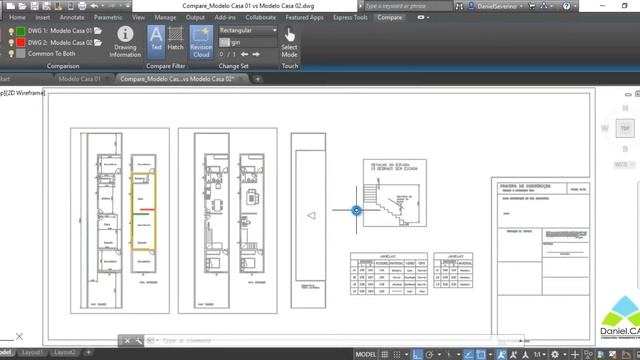
Task: Switch to the View ribbon tab
Action: pos(138,18)
